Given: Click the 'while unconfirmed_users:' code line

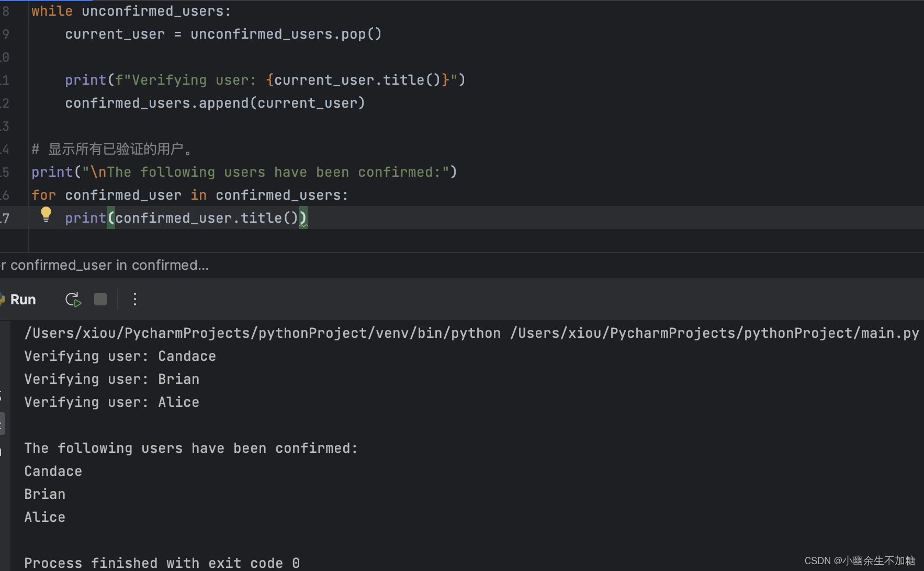Looking at the screenshot, I should coord(131,11).
